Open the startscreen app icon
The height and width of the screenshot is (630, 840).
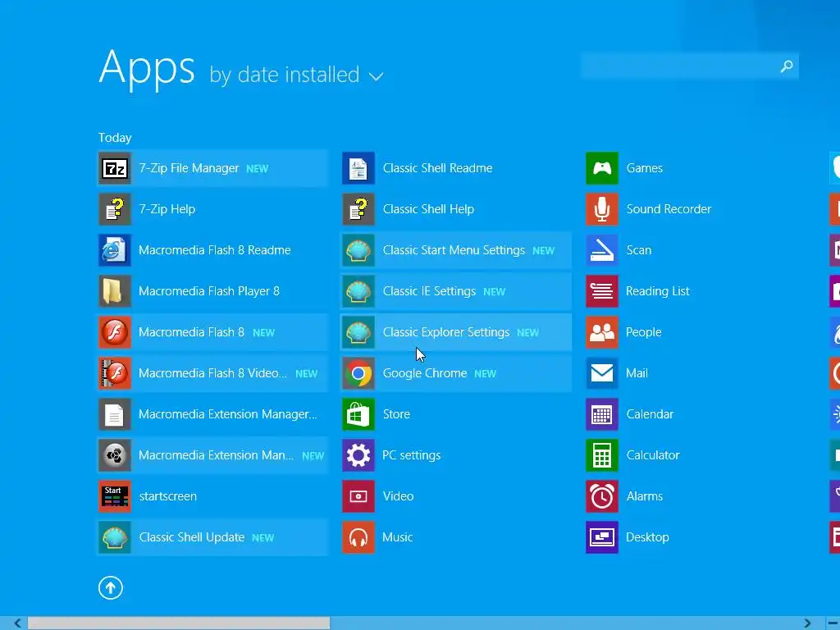click(115, 496)
